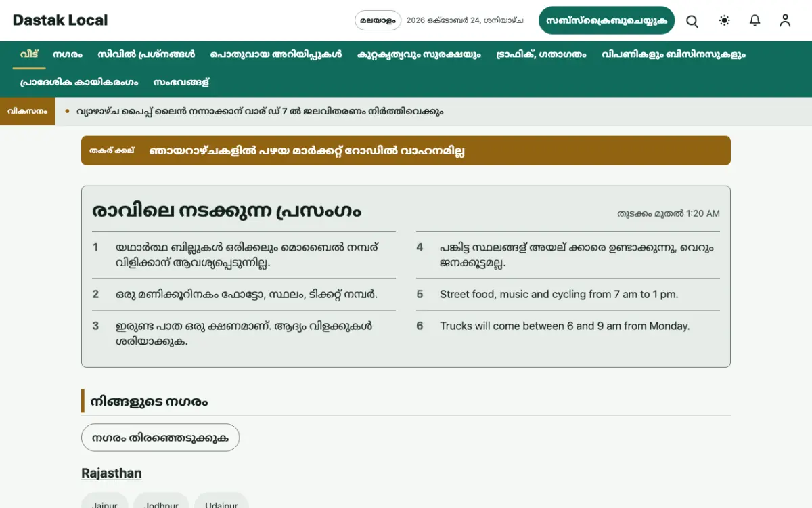Open the ട്രാഫിക്, ഗതാഗതം section
812x508 pixels.
pos(541,54)
